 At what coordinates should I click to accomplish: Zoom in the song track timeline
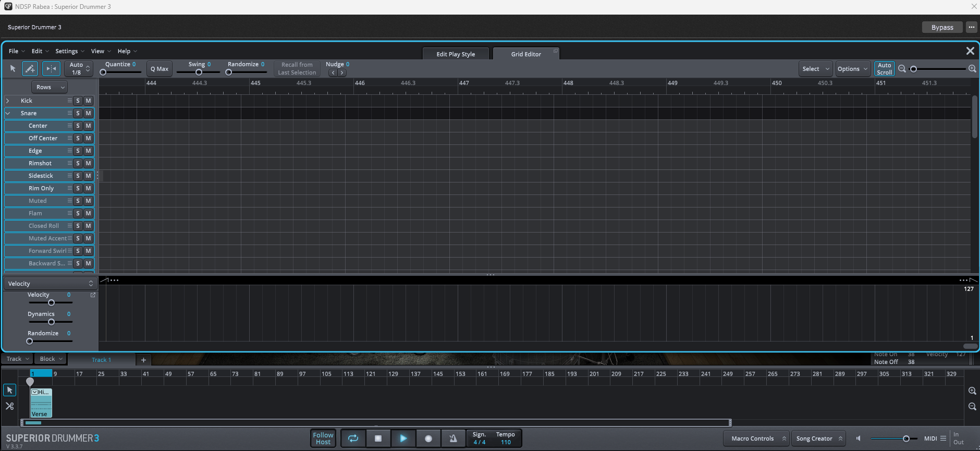point(972,391)
